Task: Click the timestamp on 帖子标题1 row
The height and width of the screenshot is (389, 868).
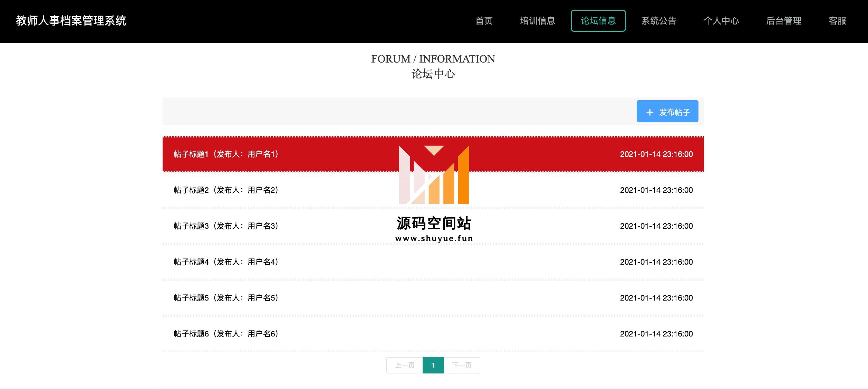Action: [656, 154]
